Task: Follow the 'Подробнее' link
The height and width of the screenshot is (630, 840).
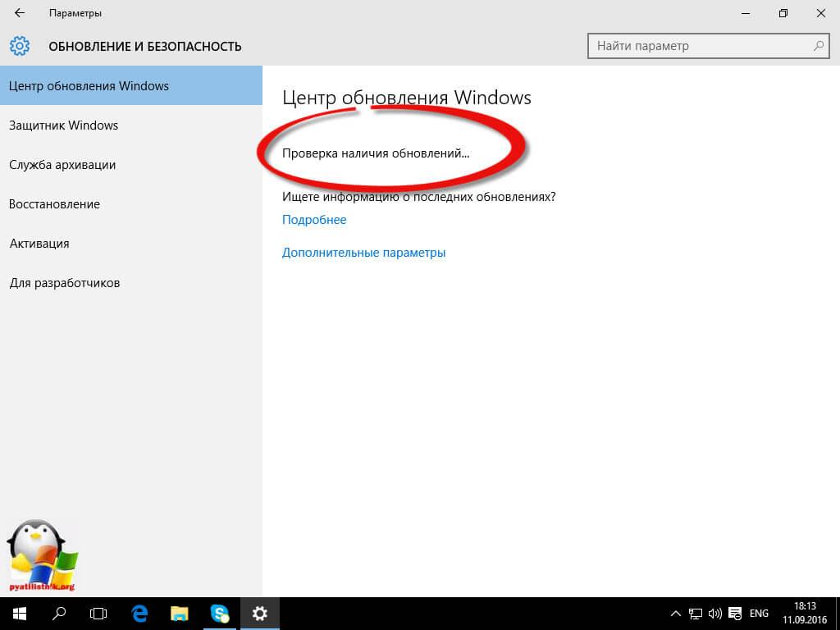Action: coord(314,220)
